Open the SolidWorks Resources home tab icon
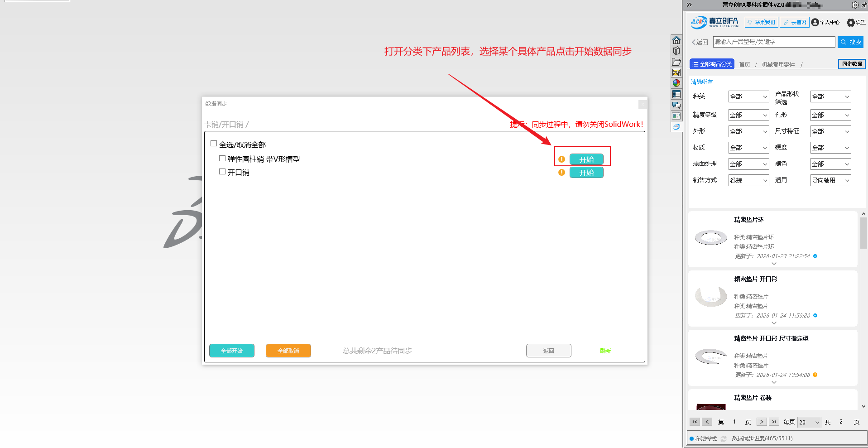 pos(676,40)
